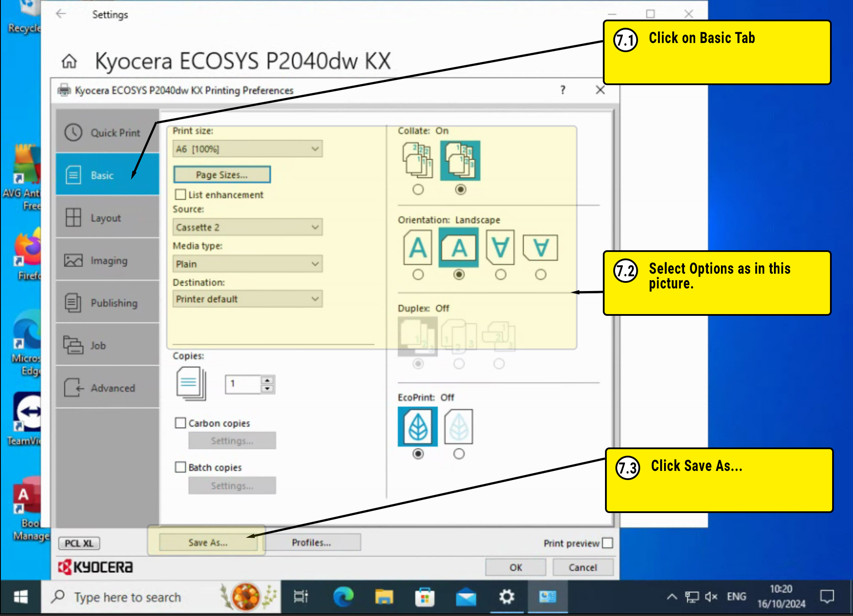Choose the portrait orientation icon

pyautogui.click(x=418, y=248)
